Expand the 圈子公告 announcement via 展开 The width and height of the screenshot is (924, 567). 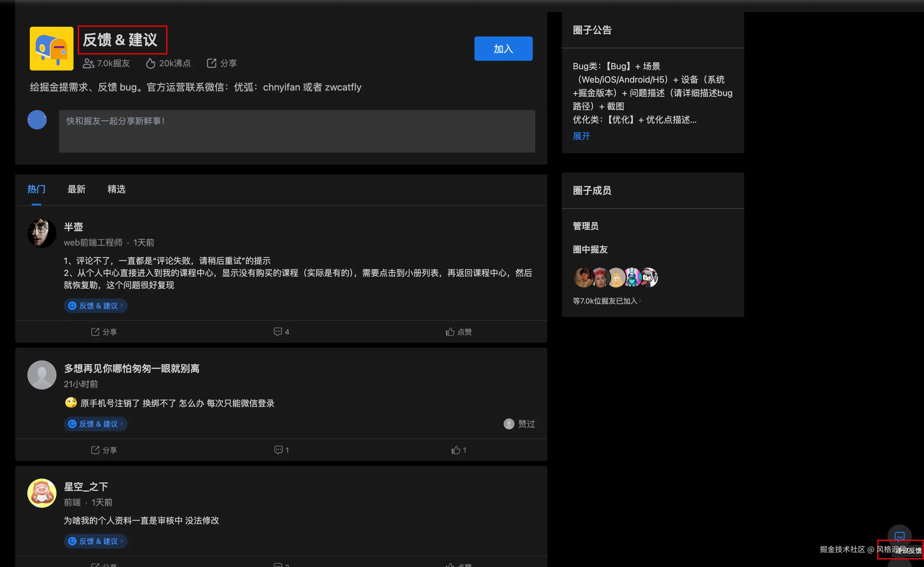[581, 136]
